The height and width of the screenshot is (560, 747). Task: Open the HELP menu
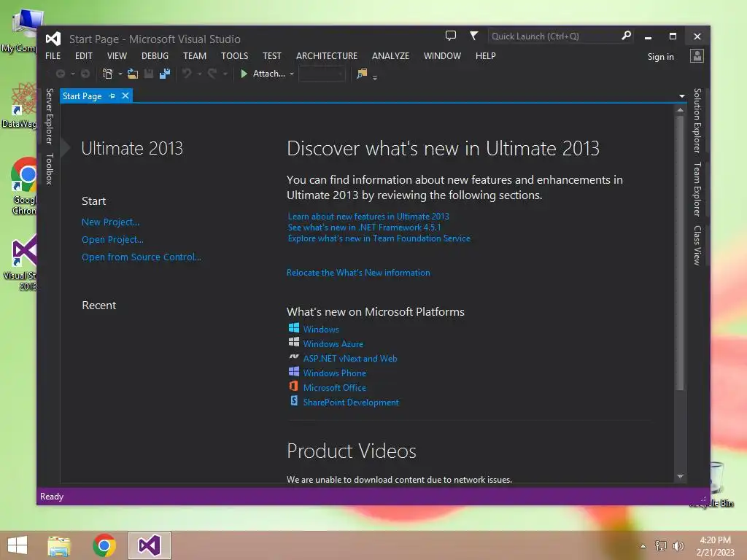pyautogui.click(x=485, y=56)
